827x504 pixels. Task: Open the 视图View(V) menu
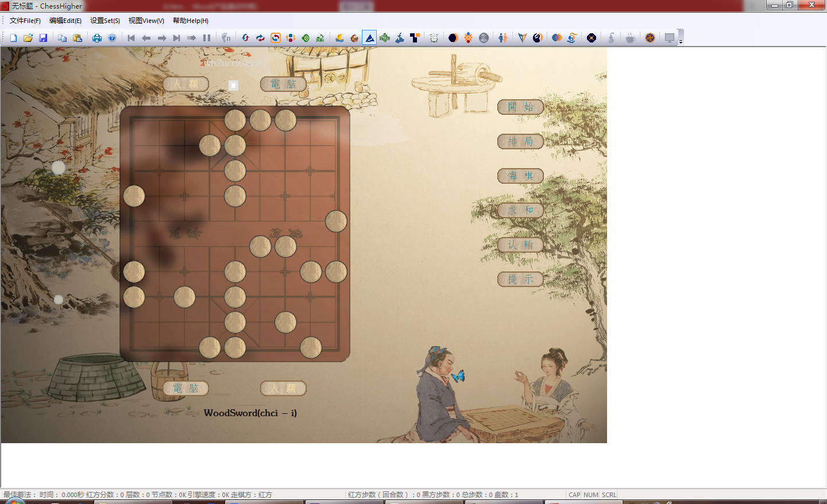click(x=146, y=21)
